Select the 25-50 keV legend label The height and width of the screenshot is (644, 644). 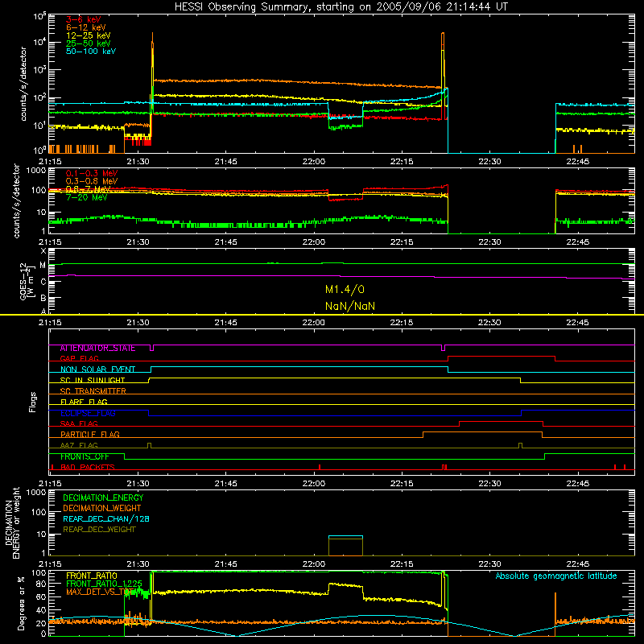(x=88, y=43)
